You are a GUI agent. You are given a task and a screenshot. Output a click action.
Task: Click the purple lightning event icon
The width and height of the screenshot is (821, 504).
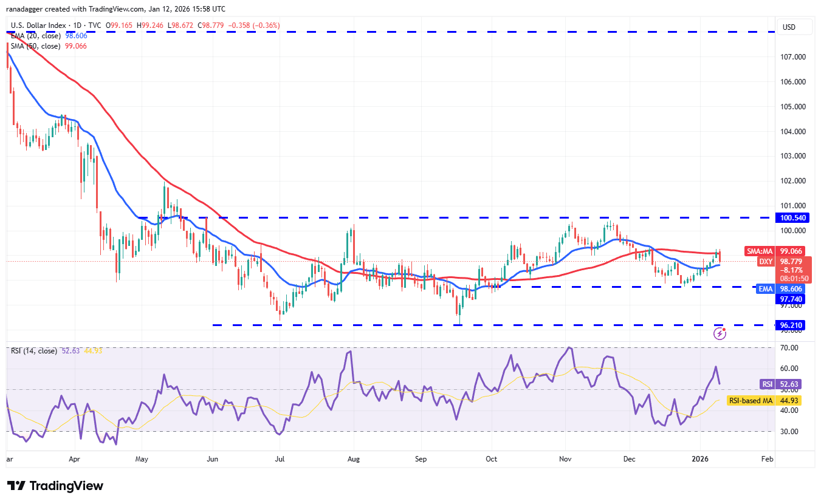(720, 333)
